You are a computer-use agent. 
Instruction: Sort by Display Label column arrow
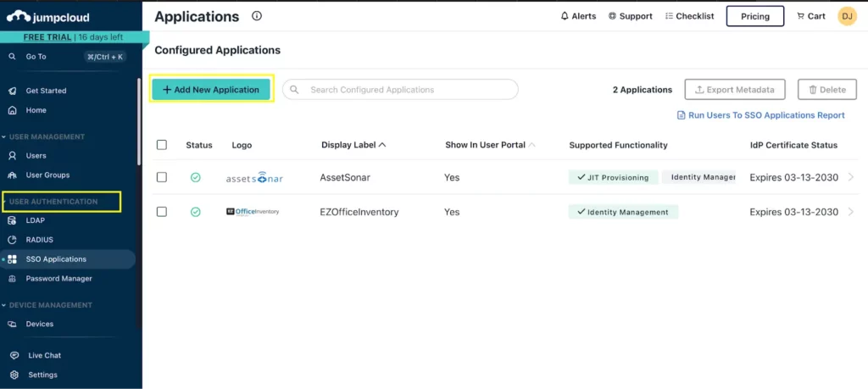click(x=382, y=145)
